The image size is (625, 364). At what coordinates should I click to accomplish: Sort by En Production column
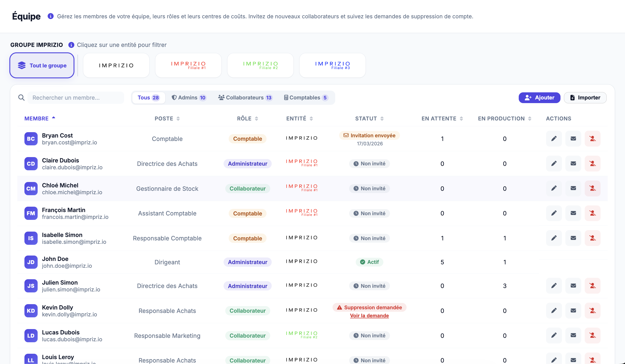pyautogui.click(x=505, y=118)
